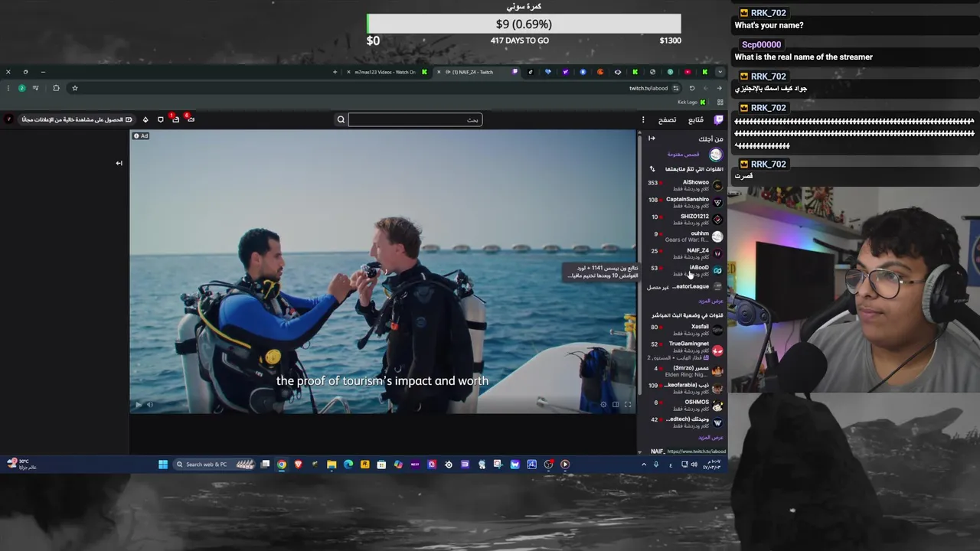Open video player settings gear
Image resolution: width=980 pixels, height=551 pixels.
(x=603, y=405)
